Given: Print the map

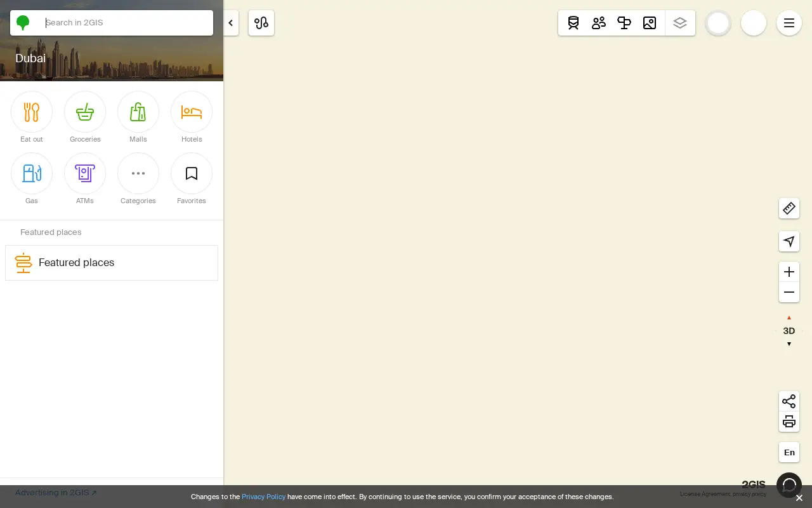Looking at the screenshot, I should 789,422.
